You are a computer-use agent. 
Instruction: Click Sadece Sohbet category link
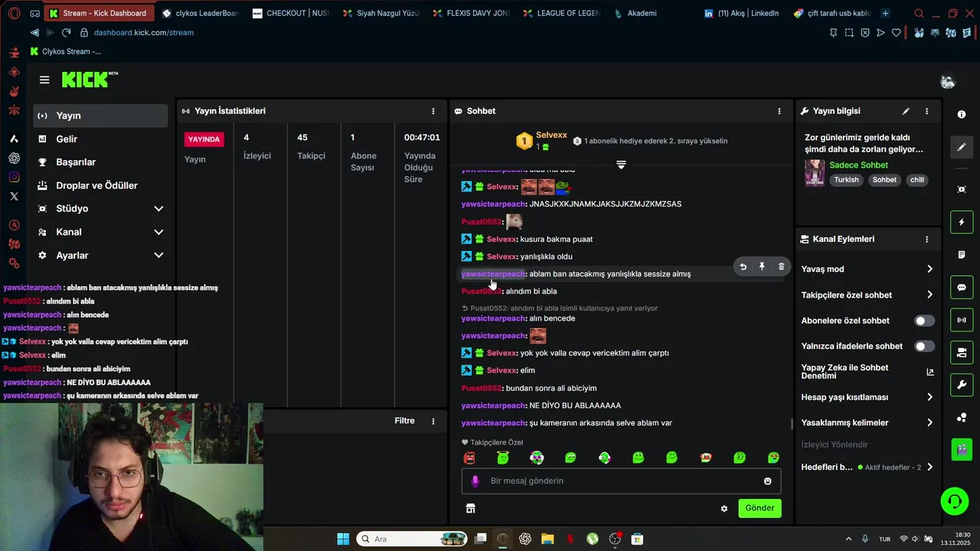858,165
